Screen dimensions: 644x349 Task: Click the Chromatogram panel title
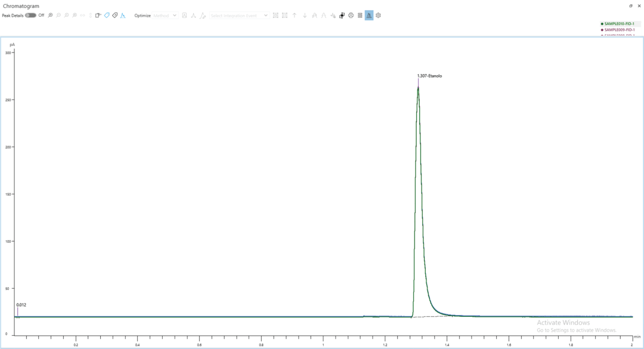[21, 6]
